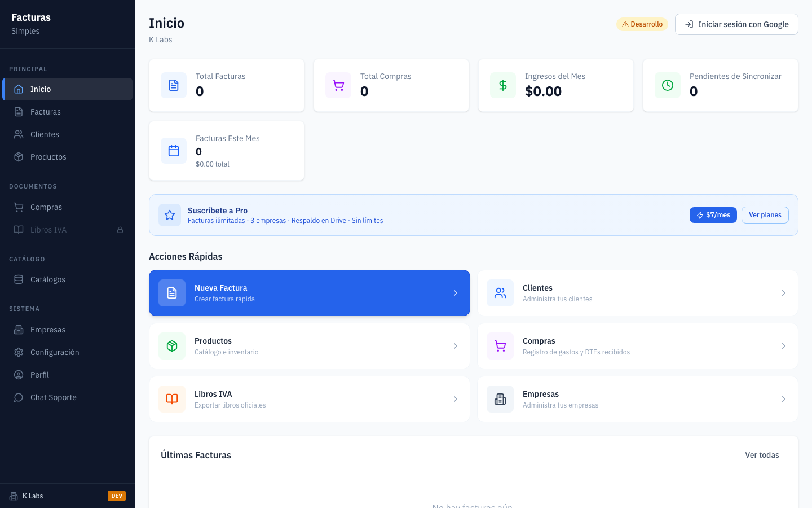Click the Suscríbete a Pro heading
Viewport: 812px width, 508px height.
(x=218, y=211)
